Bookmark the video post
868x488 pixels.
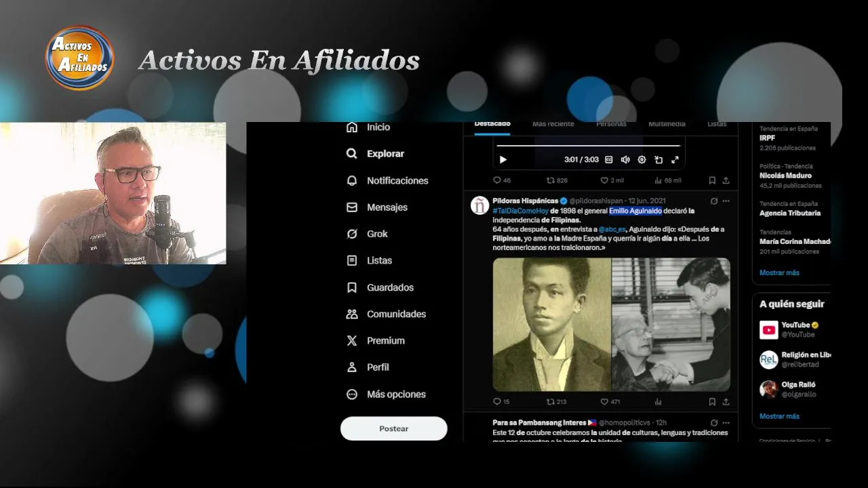tap(712, 181)
